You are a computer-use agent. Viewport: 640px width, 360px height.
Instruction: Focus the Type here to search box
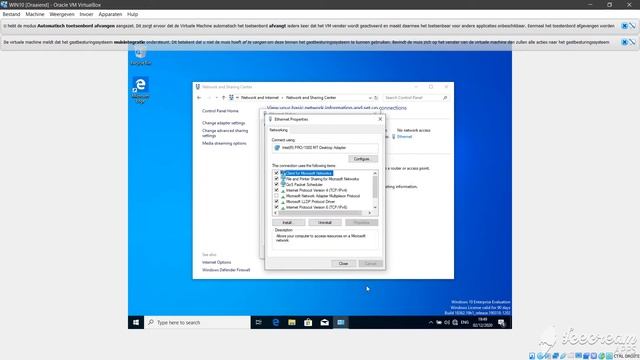click(x=198, y=322)
